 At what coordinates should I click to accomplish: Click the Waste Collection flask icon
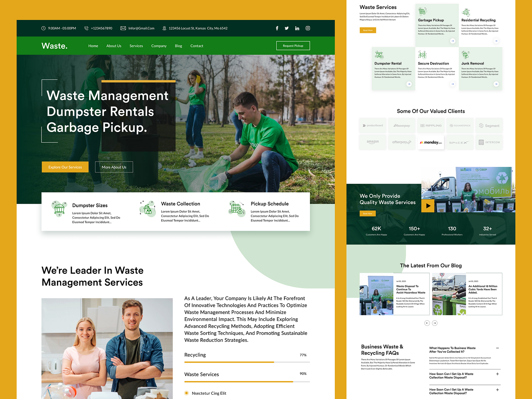point(147,208)
